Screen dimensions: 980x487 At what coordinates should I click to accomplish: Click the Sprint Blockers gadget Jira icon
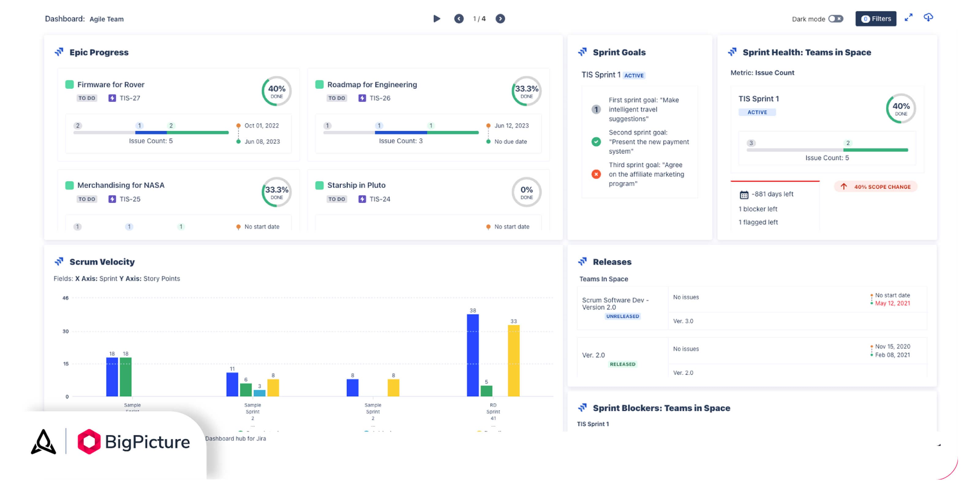[582, 407]
